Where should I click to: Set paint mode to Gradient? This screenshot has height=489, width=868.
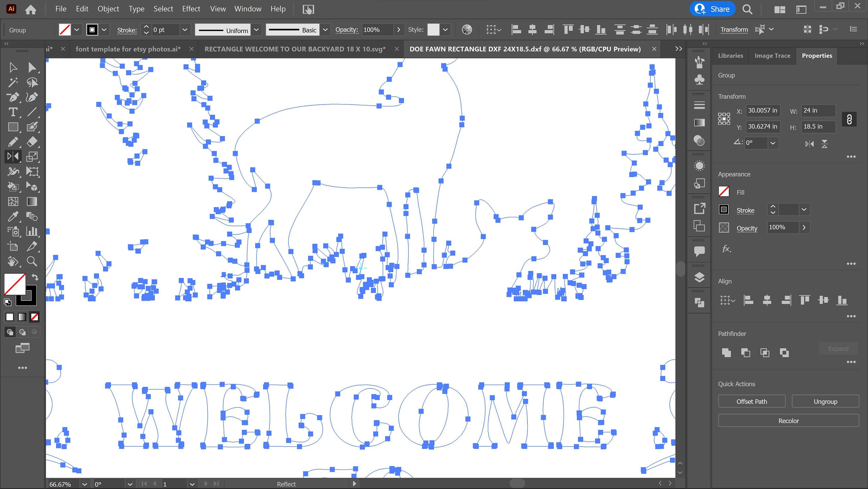(22, 317)
